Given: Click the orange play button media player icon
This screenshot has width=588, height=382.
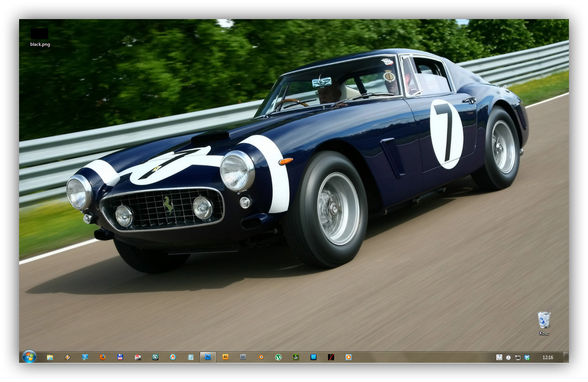Looking at the screenshot, I should click(x=349, y=357).
